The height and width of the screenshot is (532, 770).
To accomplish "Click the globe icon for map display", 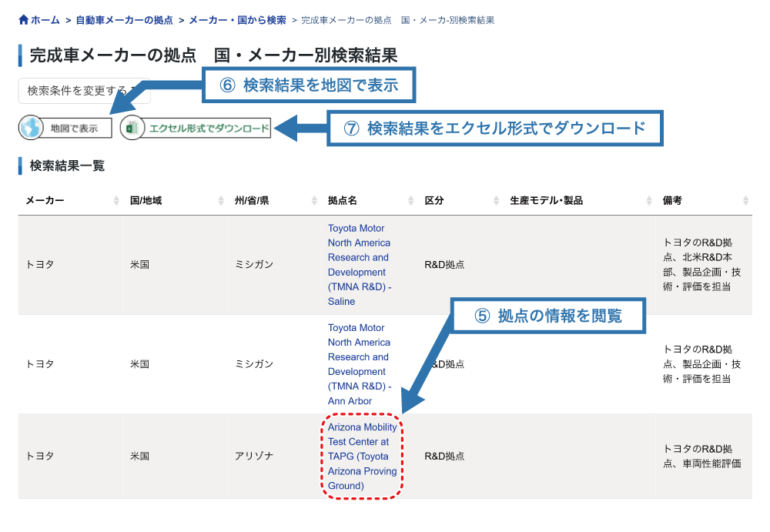I will [31, 128].
